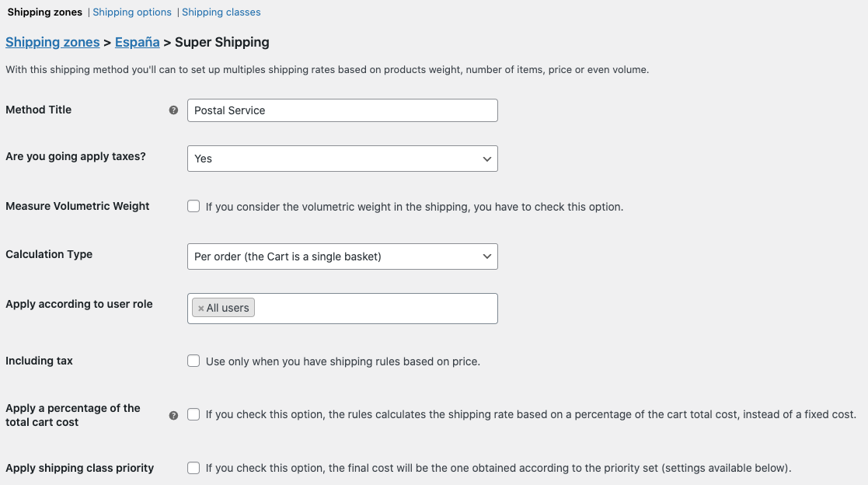Image resolution: width=868 pixels, height=485 pixels.
Task: Enable Apply shipping class priority checkbox
Action: (193, 468)
